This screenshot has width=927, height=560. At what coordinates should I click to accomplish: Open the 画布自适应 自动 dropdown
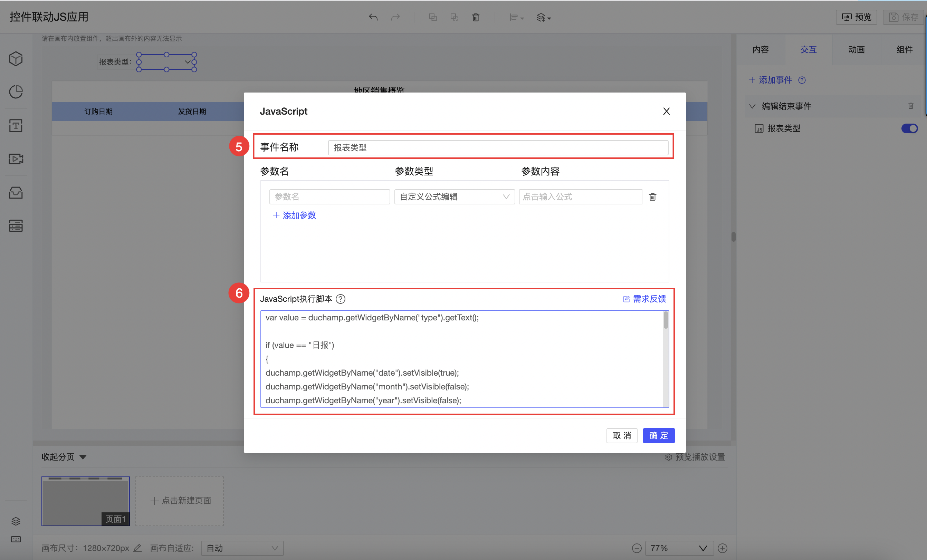242,548
